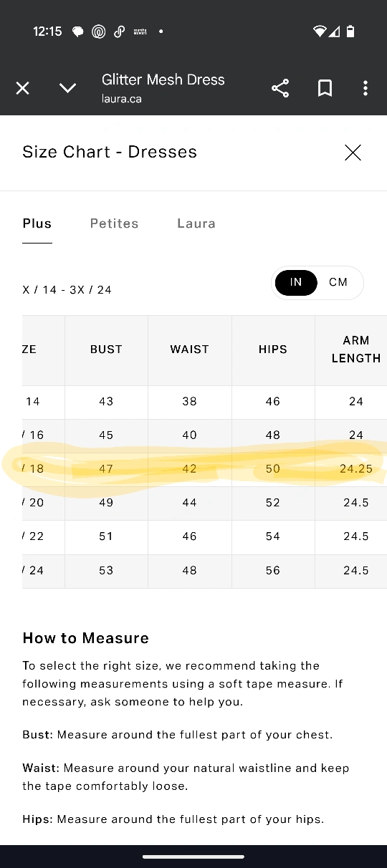Switch to the Petites tab
The height and width of the screenshot is (868, 387).
pyautogui.click(x=114, y=223)
